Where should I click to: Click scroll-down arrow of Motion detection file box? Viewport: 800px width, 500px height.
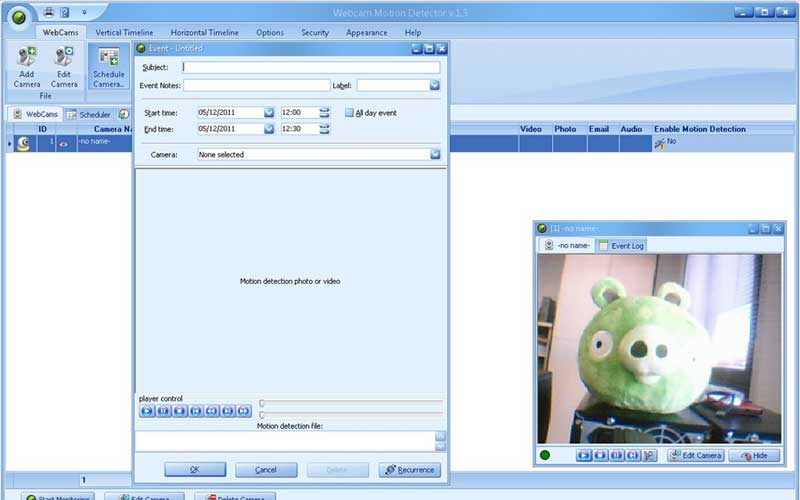440,446
